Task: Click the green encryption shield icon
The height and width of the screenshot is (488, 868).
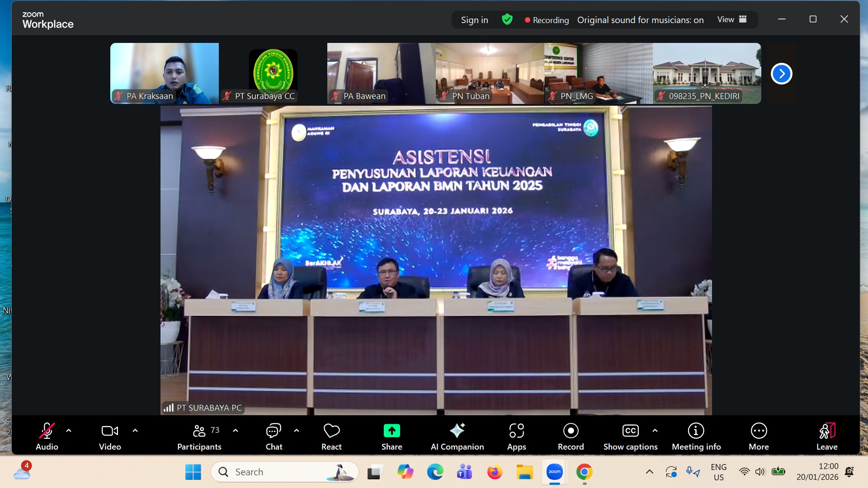Action: click(x=507, y=19)
